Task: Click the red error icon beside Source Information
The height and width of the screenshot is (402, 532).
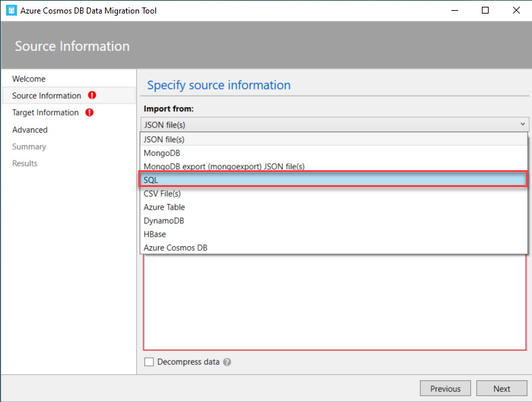Action: click(91, 96)
